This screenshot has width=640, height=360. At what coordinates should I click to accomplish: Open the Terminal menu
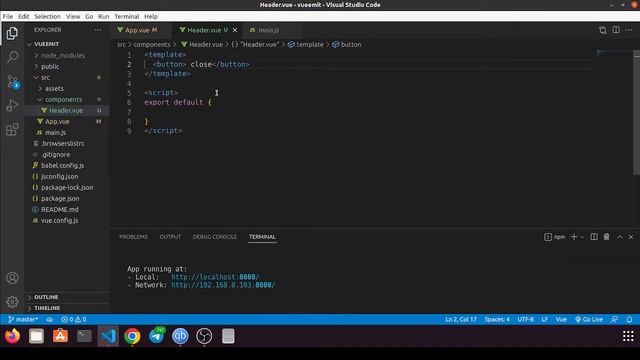tap(127, 16)
